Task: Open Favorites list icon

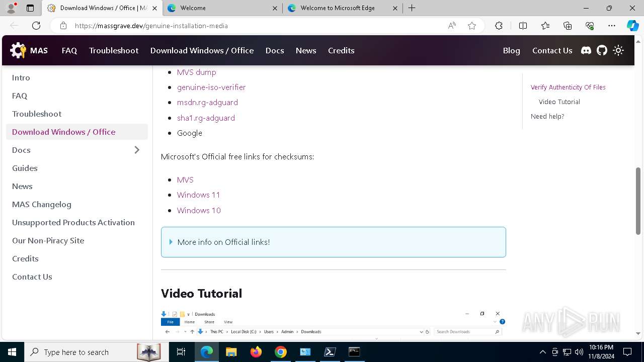Action: click(x=545, y=26)
